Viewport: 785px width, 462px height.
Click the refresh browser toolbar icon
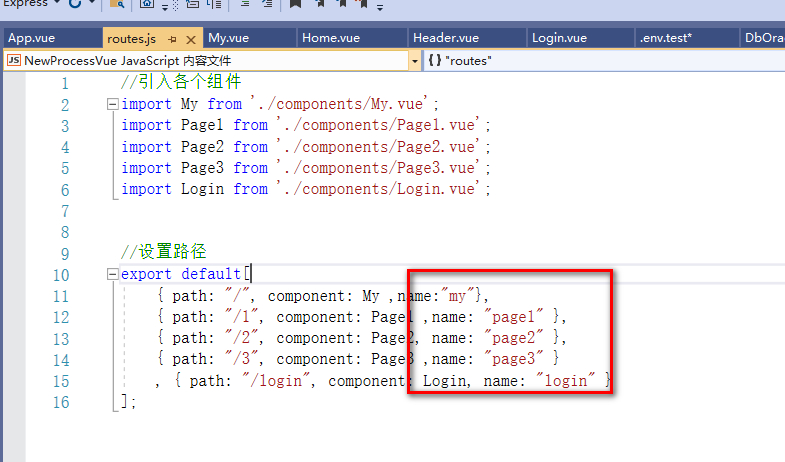[x=75, y=4]
